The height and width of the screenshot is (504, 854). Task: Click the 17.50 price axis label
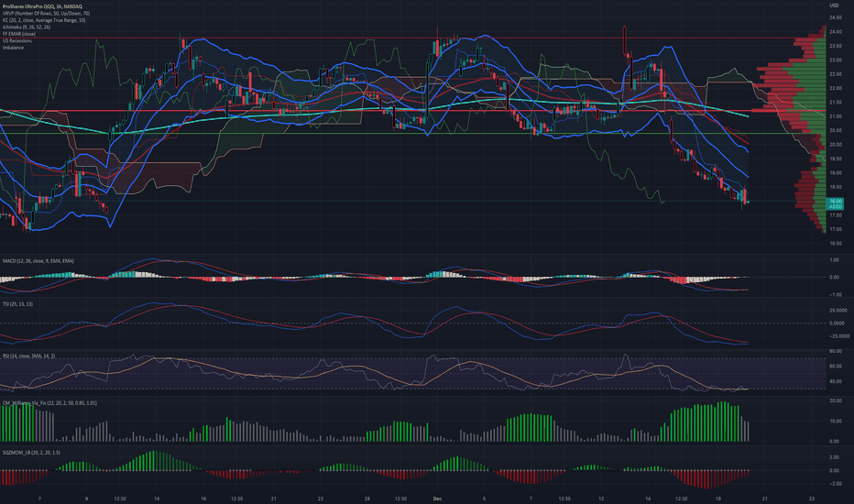pos(836,215)
